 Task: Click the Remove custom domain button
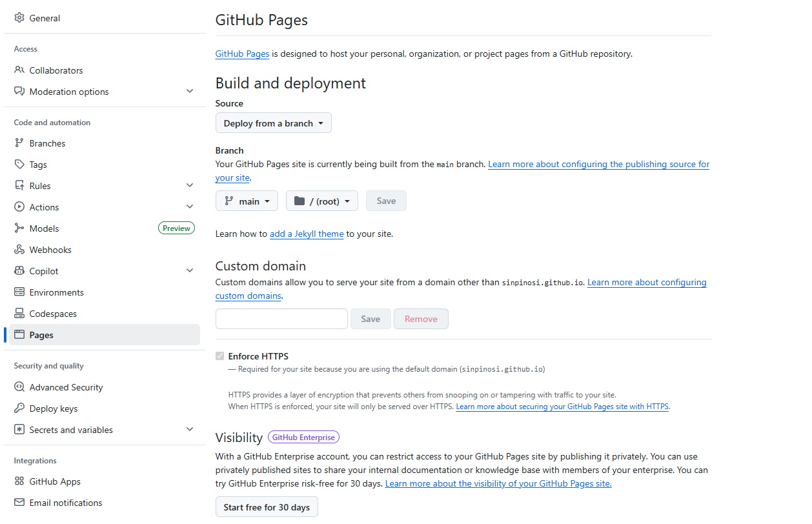(x=421, y=319)
